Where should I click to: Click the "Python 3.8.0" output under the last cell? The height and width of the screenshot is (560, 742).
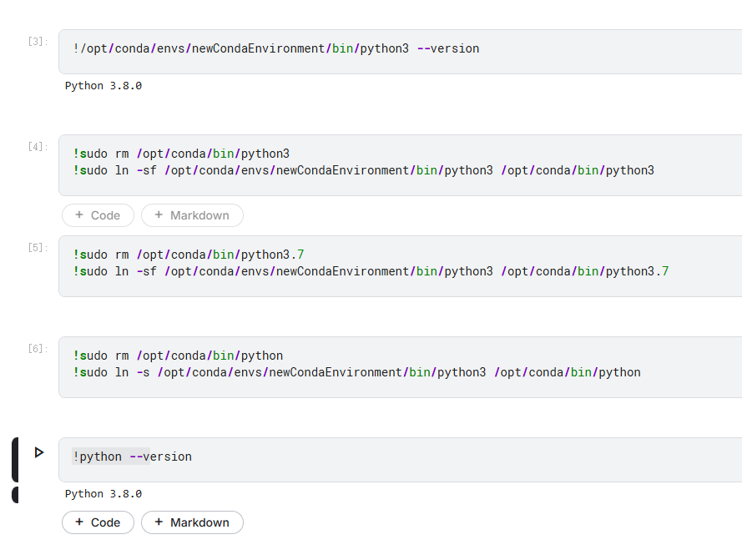pyautogui.click(x=102, y=493)
